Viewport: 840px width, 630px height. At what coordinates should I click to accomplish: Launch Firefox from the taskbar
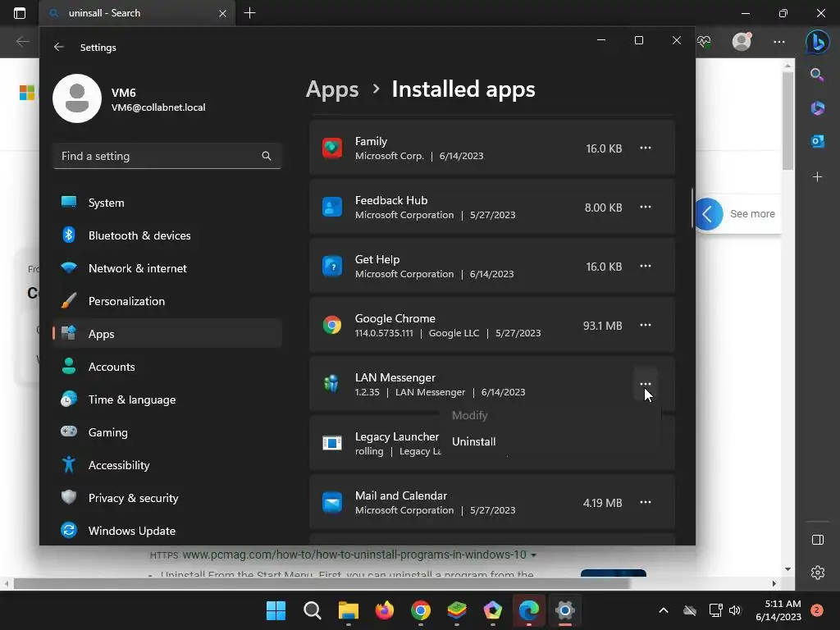[384, 610]
